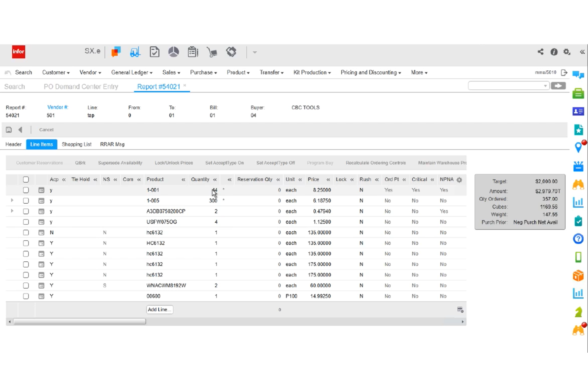Check the select-all checkbox in the grid header

coord(26,179)
